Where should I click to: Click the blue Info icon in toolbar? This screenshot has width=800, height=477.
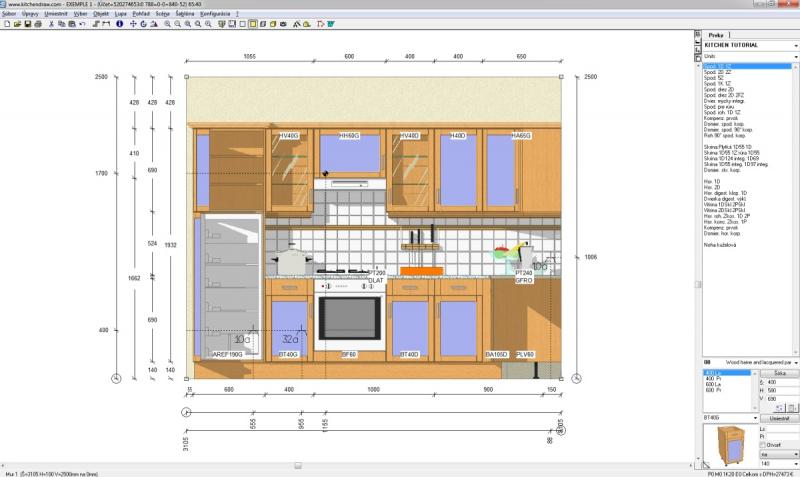(x=119, y=23)
